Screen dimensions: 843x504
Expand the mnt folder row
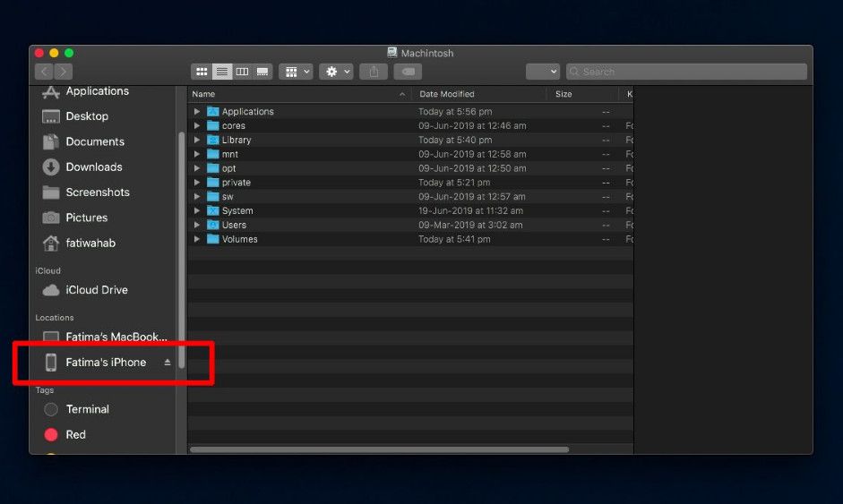(x=197, y=154)
